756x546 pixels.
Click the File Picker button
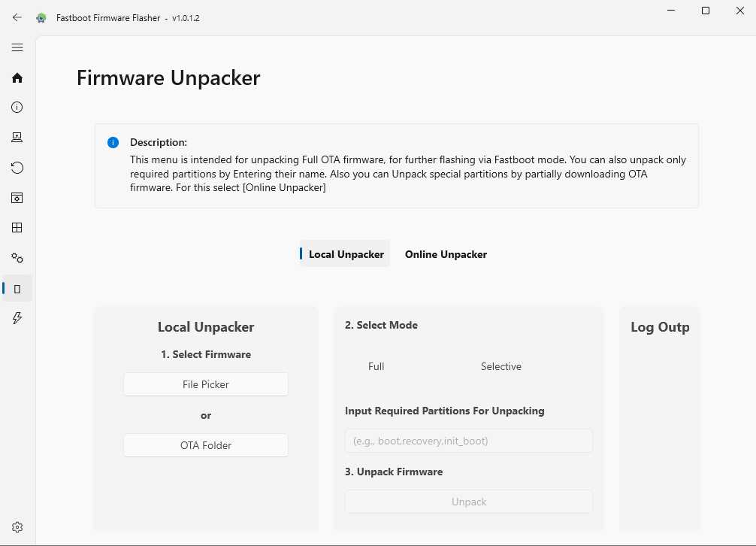pos(206,384)
